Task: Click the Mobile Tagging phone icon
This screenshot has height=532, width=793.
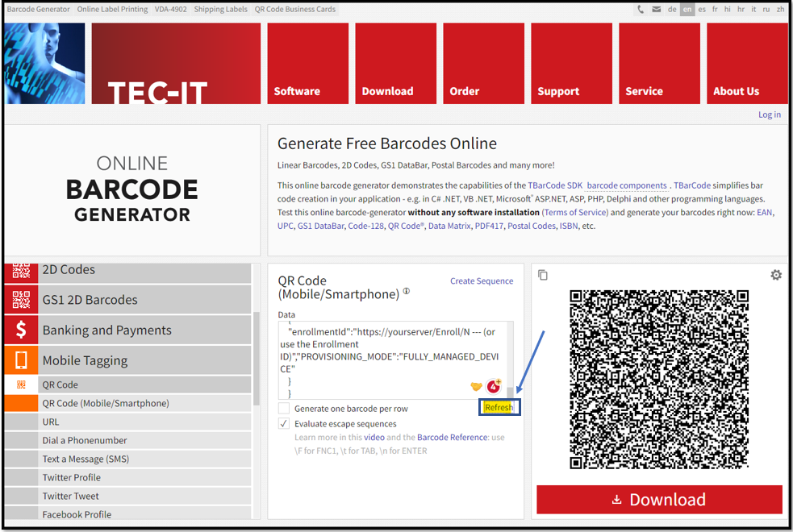Action: (21, 360)
